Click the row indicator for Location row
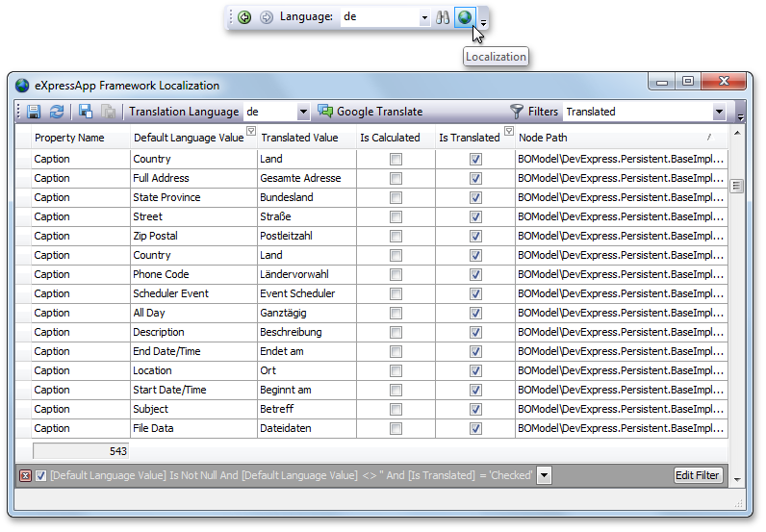 (23, 370)
